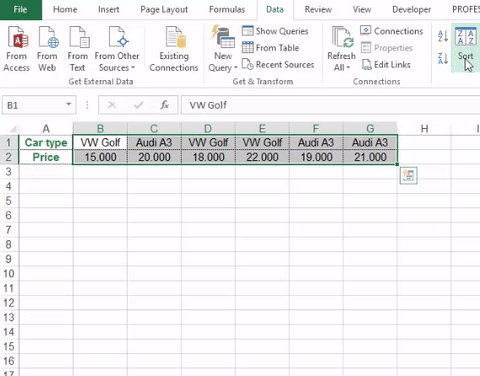The width and height of the screenshot is (480, 376).
Task: Click From Table
Action: 270,48
